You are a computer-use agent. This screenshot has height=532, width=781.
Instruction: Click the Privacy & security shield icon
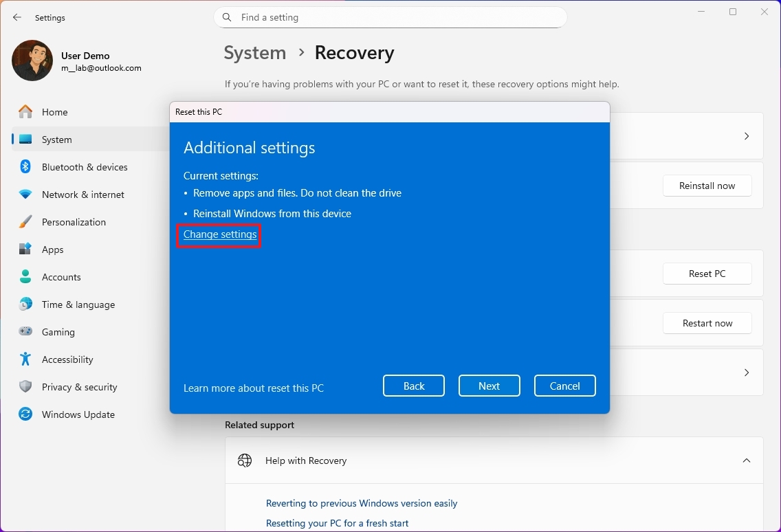(25, 387)
